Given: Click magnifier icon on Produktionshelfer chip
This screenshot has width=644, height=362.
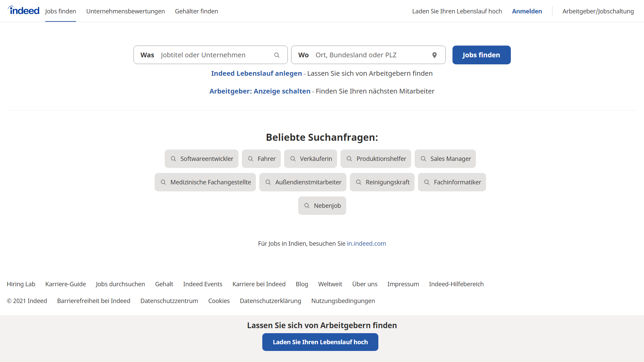Looking at the screenshot, I should (349, 159).
